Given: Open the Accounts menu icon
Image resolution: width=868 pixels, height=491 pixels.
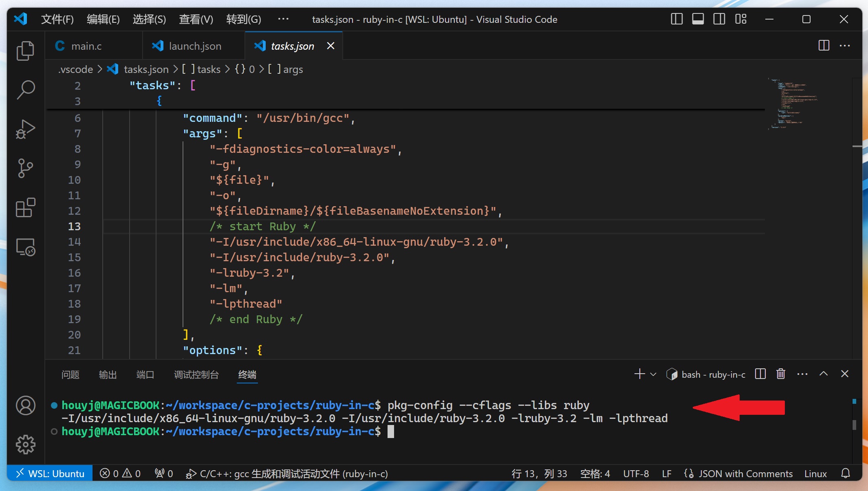Looking at the screenshot, I should coord(26,405).
